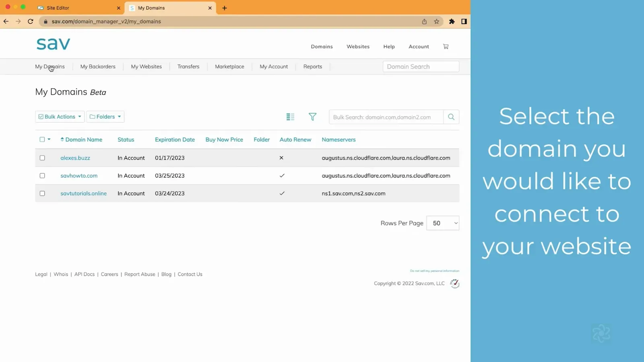
Task: Sort by Buy Now Price column
Action: coord(224,140)
